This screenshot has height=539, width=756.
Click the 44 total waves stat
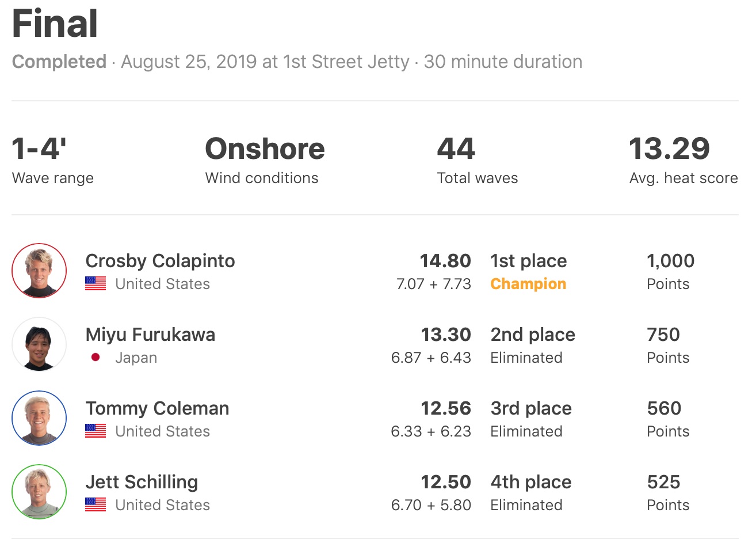click(x=456, y=149)
